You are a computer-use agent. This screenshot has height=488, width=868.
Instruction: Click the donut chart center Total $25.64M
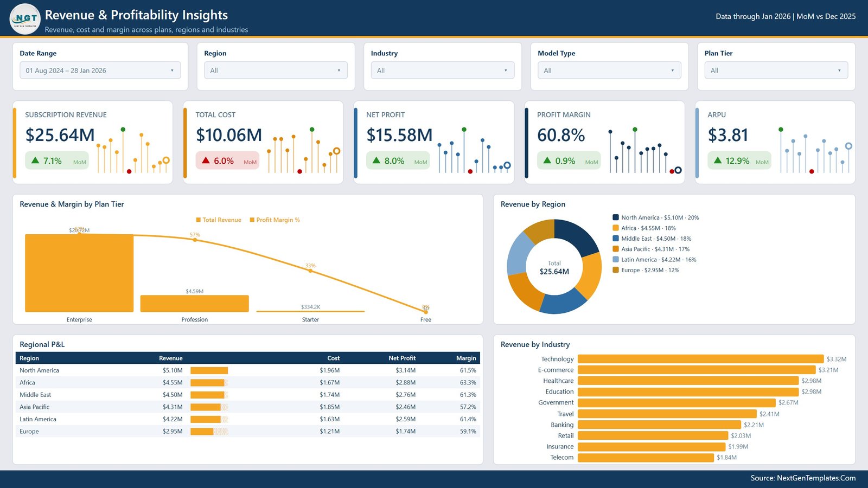tap(554, 268)
